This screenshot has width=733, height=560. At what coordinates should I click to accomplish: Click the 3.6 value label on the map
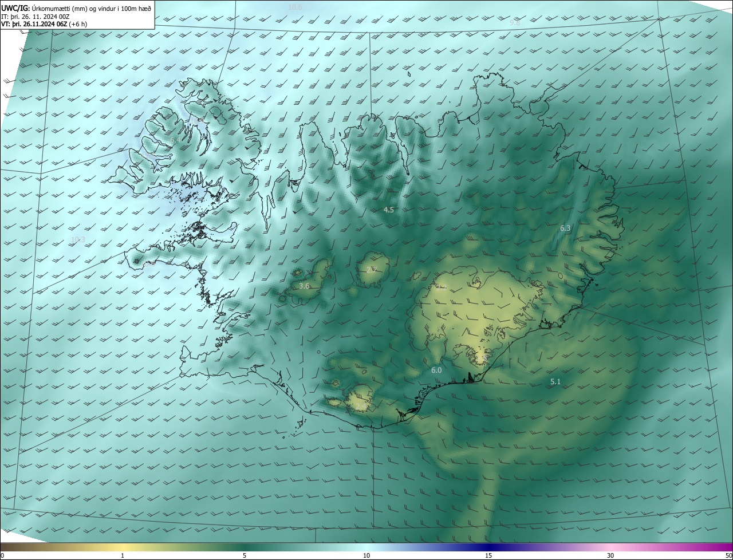(304, 286)
